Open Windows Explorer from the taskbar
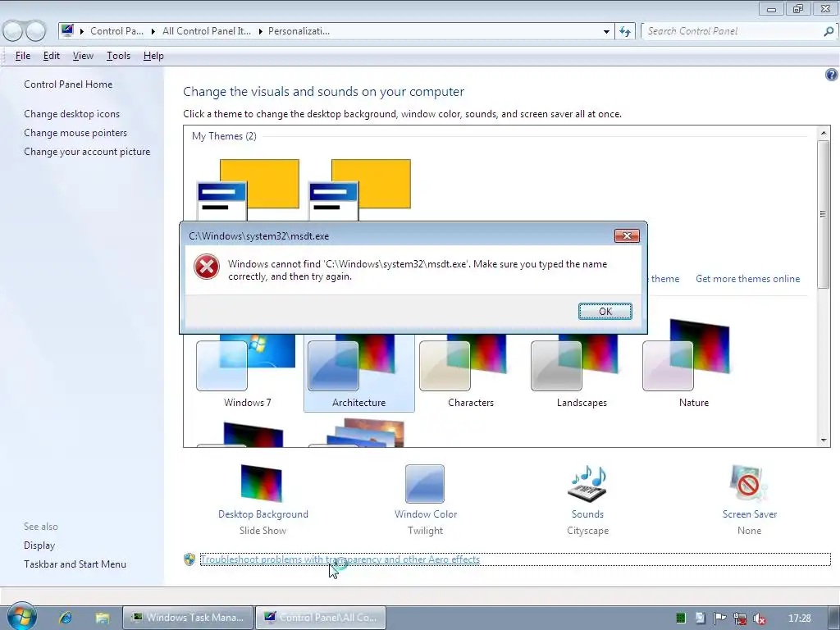This screenshot has height=630, width=840. (103, 618)
